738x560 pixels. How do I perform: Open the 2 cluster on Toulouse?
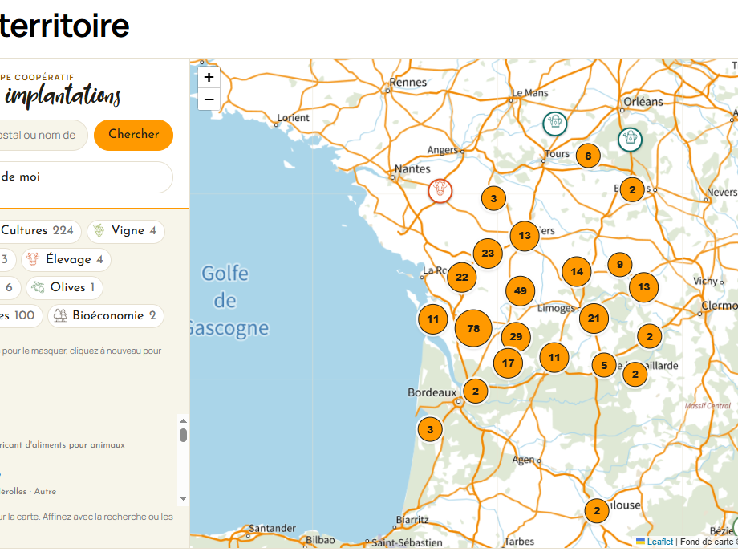click(x=597, y=510)
